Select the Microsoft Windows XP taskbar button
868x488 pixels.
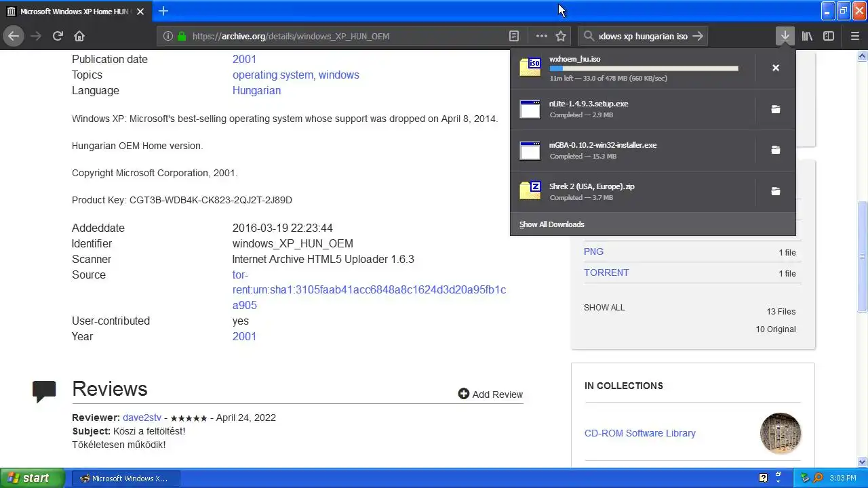coord(127,478)
